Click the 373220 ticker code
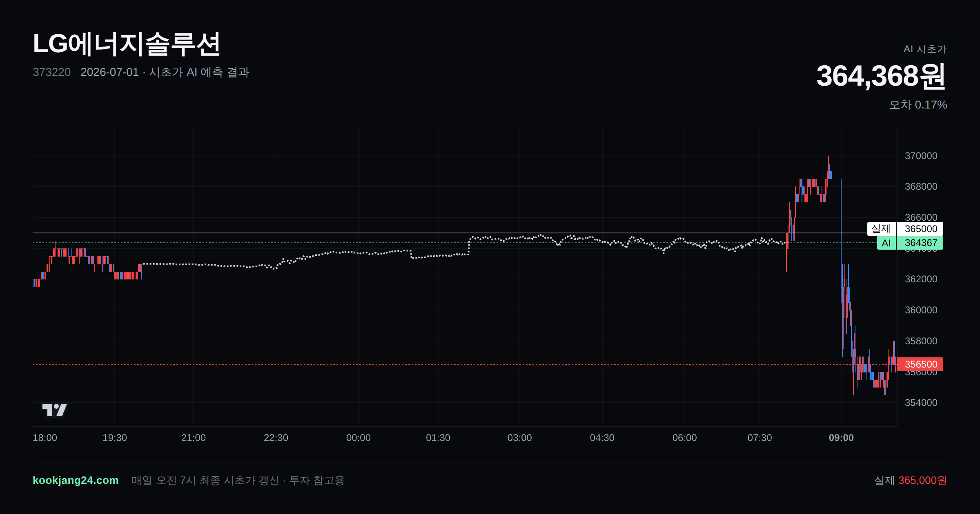Image resolution: width=980 pixels, height=514 pixels. coord(52,72)
